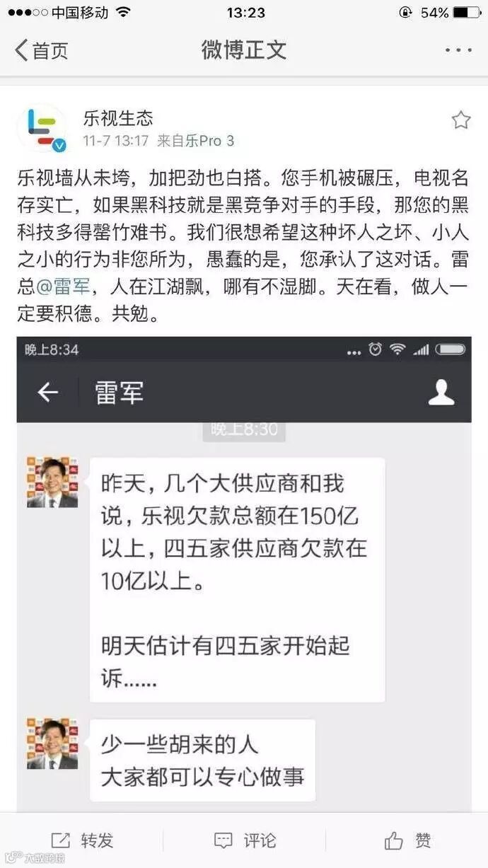The height and width of the screenshot is (868, 488).
Task: Tap the contact profile icon in chat
Action: 441,393
